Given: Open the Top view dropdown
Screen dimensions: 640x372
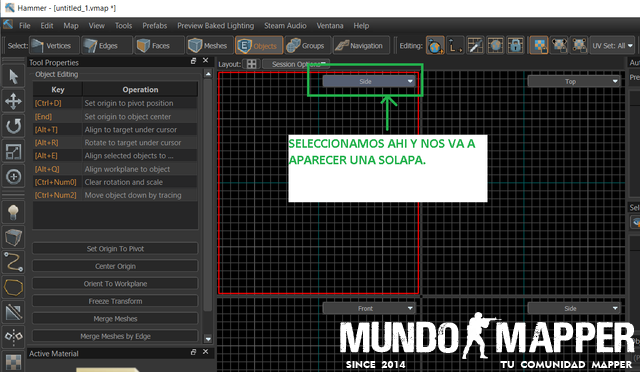Looking at the screenshot, I should click(x=574, y=81).
